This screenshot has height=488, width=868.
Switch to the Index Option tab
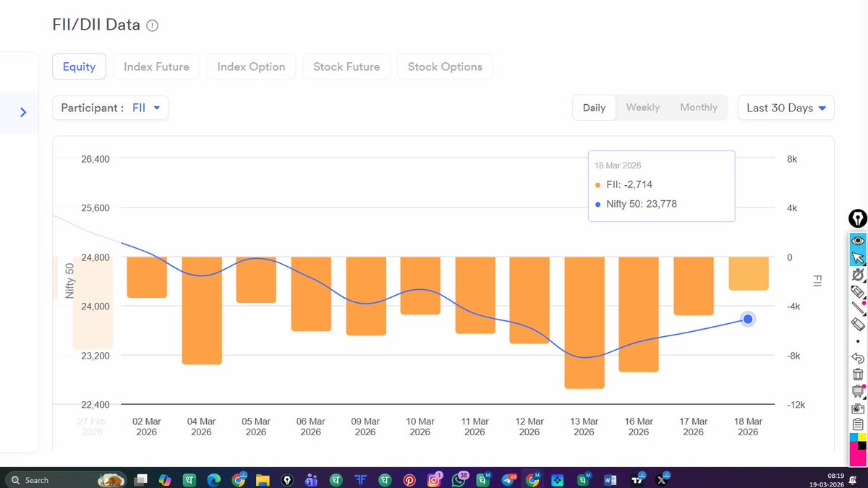point(251,67)
